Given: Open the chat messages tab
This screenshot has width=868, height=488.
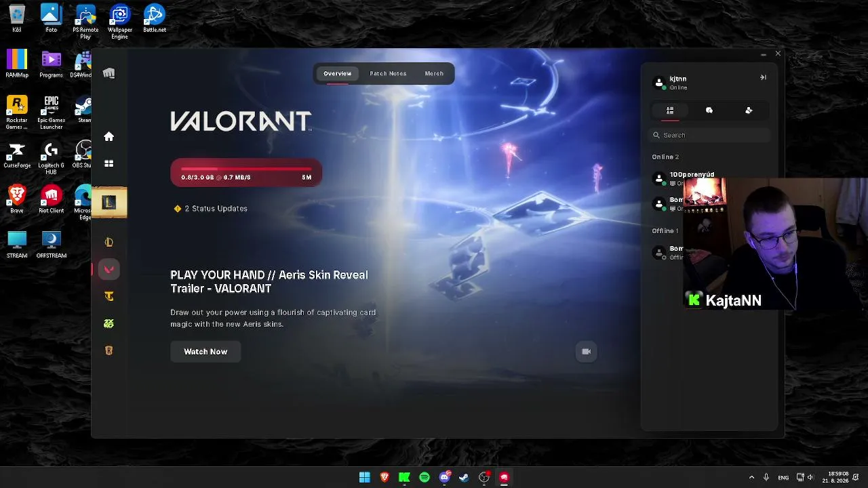Looking at the screenshot, I should [x=709, y=110].
